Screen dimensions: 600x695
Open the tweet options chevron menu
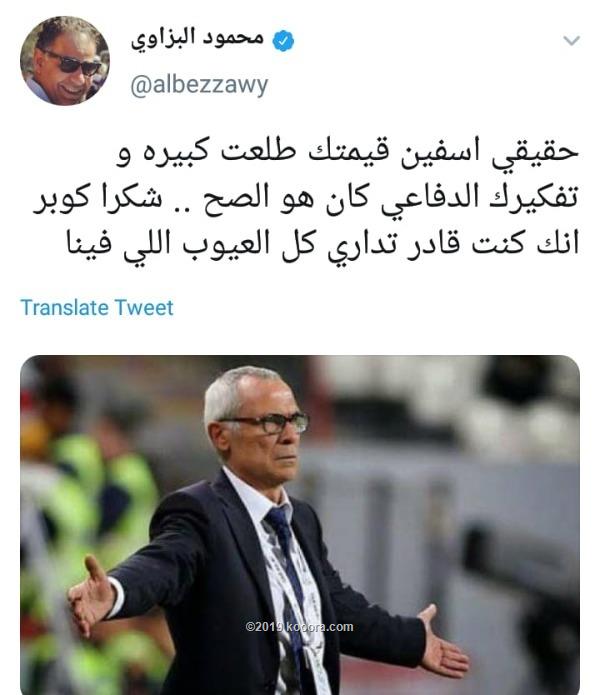coord(571,41)
